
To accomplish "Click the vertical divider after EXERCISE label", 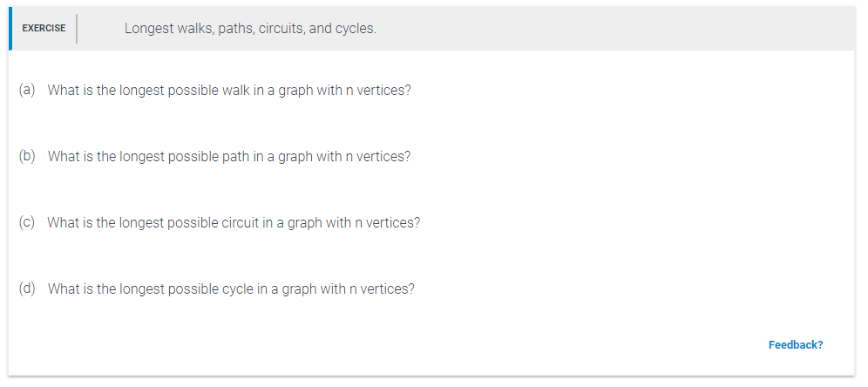I will click(x=77, y=29).
